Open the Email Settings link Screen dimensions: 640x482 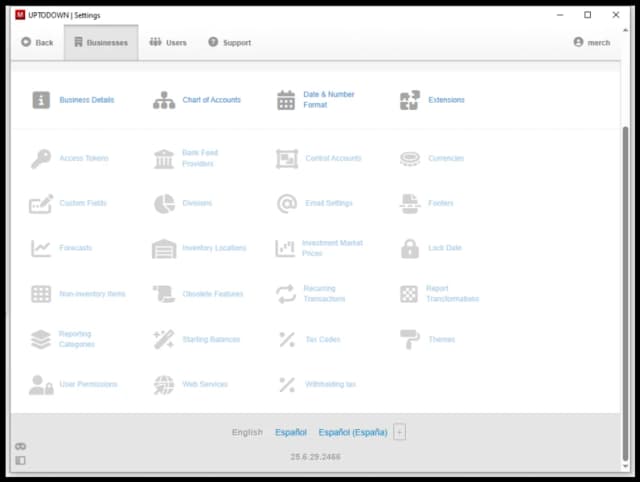pos(329,203)
